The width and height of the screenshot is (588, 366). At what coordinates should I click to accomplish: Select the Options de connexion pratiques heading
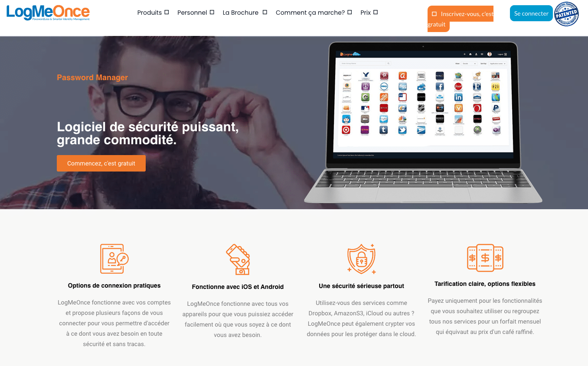point(114,285)
